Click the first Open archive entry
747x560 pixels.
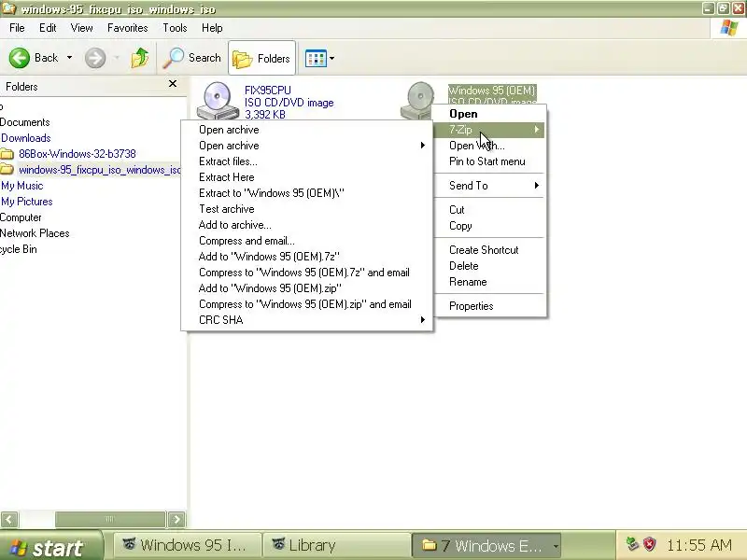307,130
